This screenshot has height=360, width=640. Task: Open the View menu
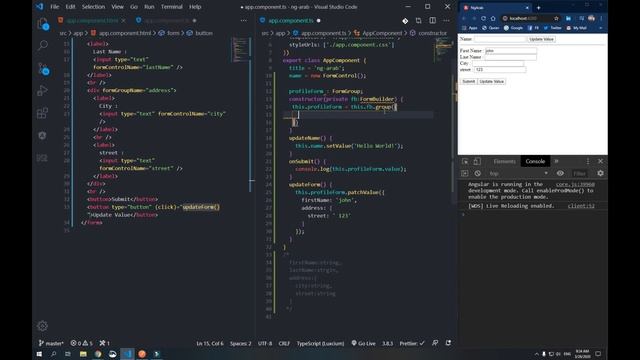point(117,7)
